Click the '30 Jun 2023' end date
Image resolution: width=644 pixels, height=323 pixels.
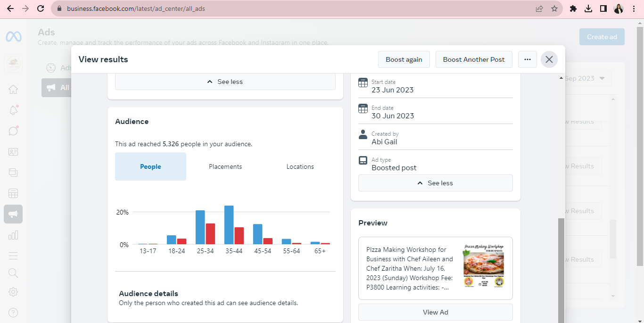(x=393, y=116)
